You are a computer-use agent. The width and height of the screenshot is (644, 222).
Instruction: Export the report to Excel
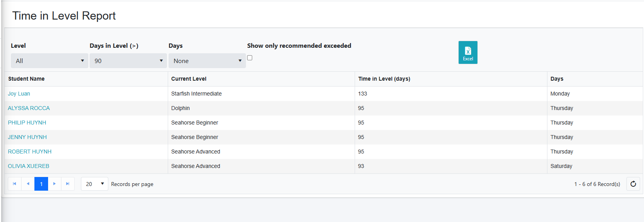[x=468, y=52]
